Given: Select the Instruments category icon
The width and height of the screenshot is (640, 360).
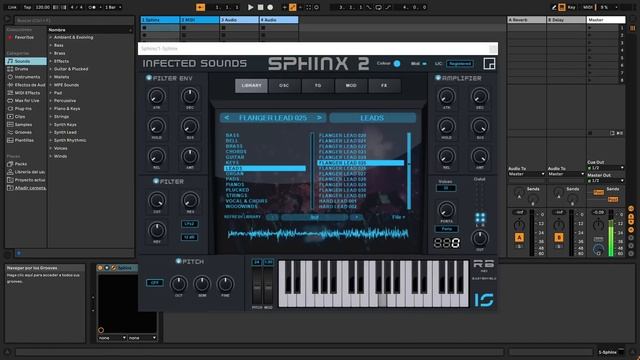Looking at the screenshot, I should (x=10, y=77).
